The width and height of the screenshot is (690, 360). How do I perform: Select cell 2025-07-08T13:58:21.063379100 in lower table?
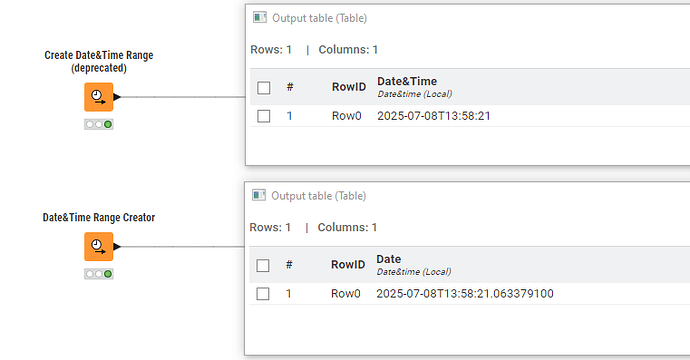pyautogui.click(x=465, y=294)
